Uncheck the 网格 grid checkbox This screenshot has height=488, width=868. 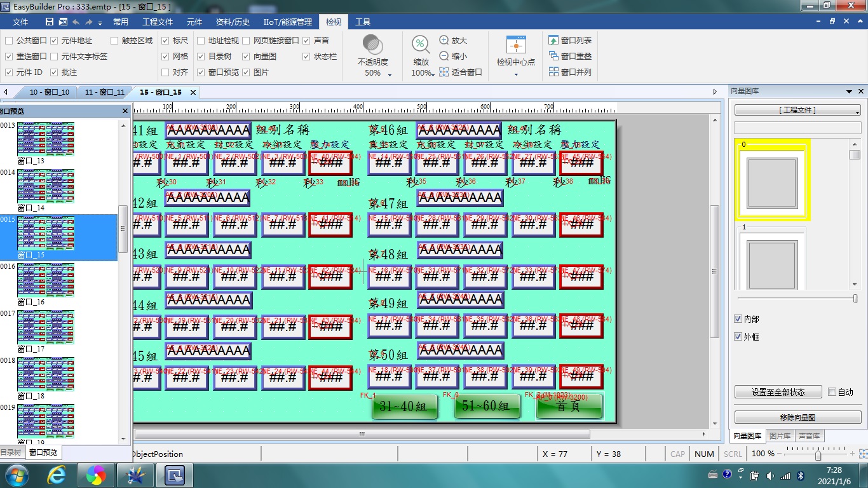point(165,56)
